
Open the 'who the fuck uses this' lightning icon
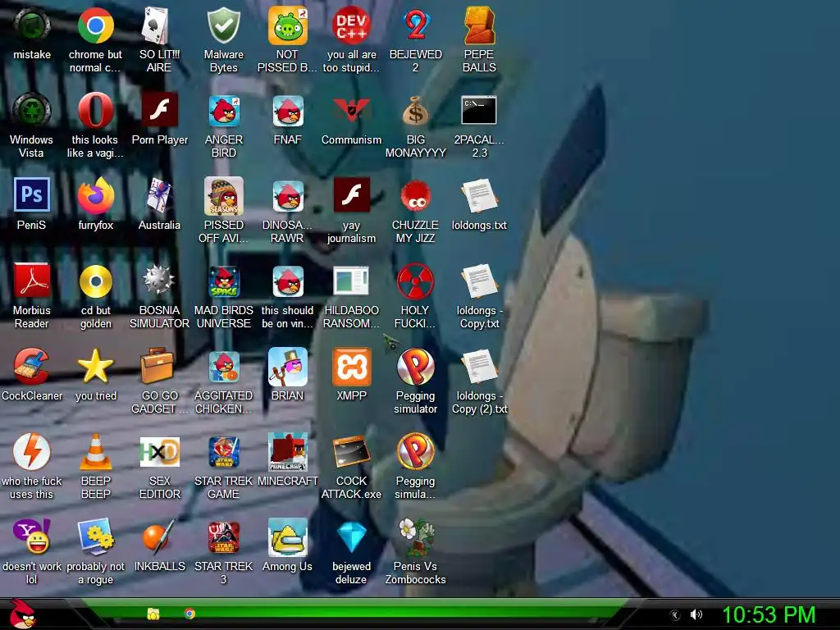click(32, 451)
